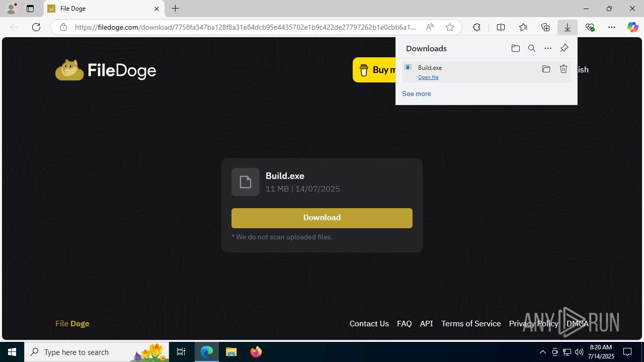
Task: Open the FAQ link
Action: point(405,324)
